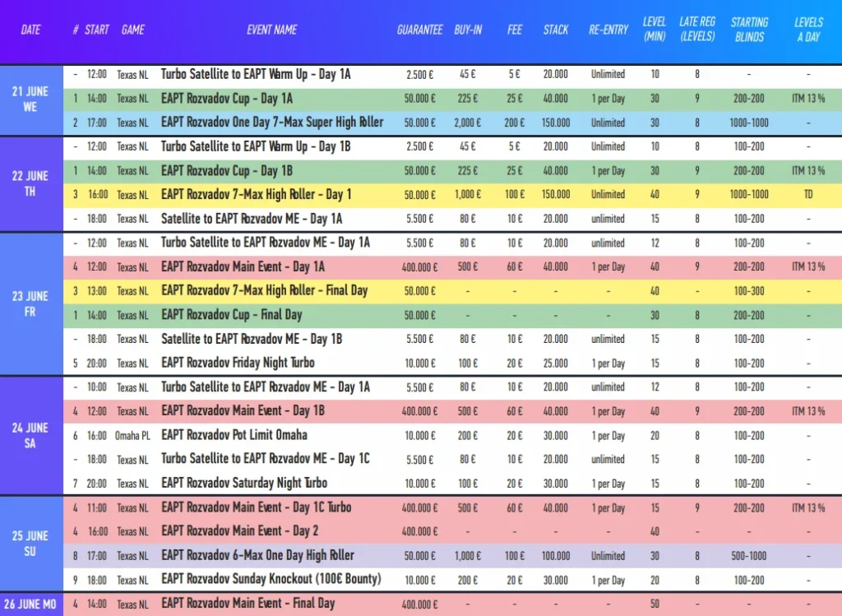Click the DATE column header
The height and width of the screenshot is (616, 842).
pos(30,30)
